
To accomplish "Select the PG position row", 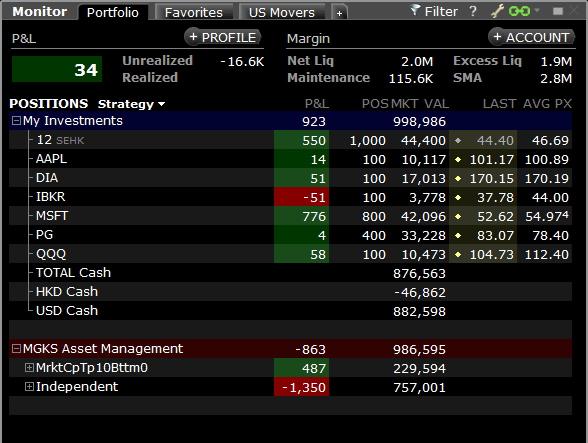I will click(291, 235).
